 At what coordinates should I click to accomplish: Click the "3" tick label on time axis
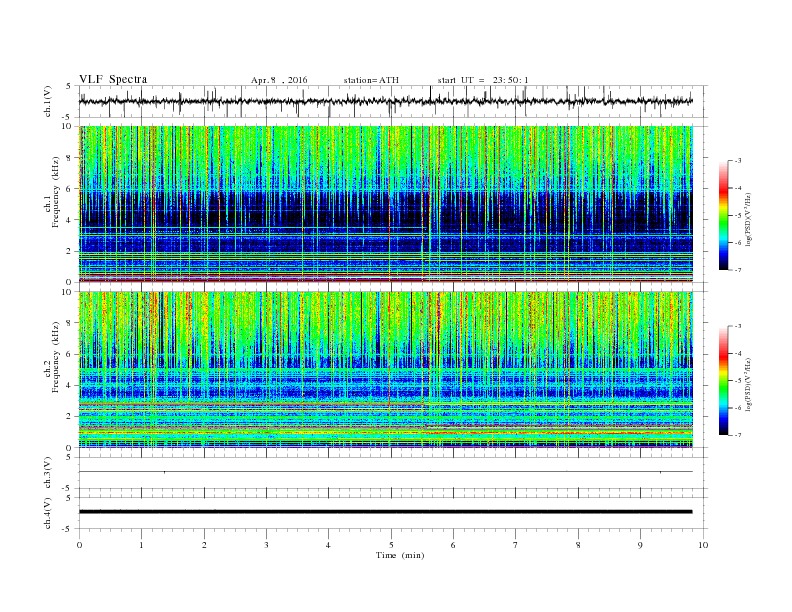[267, 545]
